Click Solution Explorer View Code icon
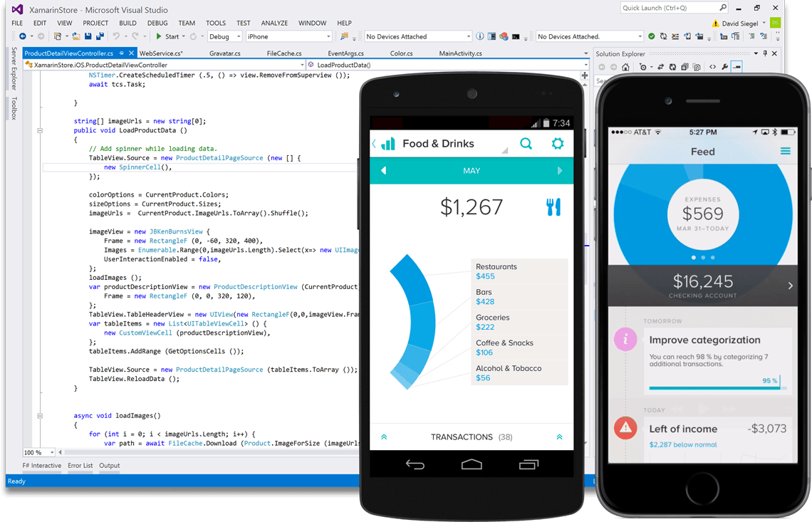 (x=712, y=67)
